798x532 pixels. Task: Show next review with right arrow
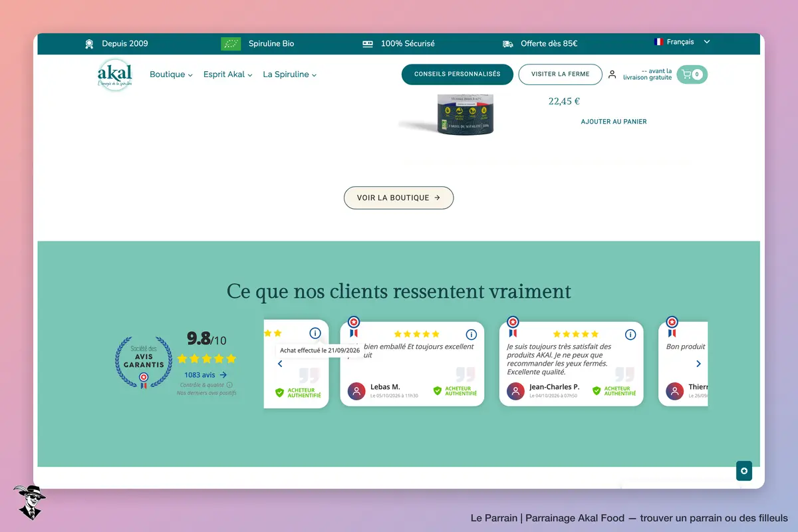(x=698, y=364)
